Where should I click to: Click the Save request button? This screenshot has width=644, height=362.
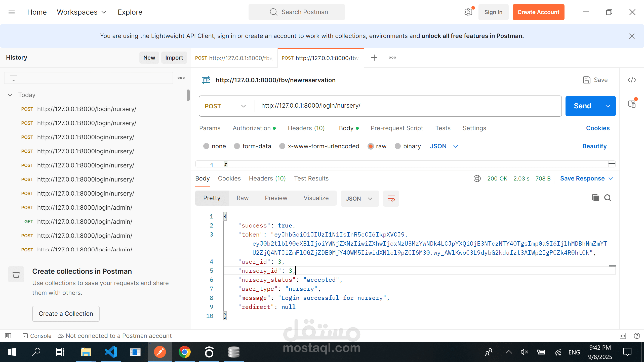point(595,80)
